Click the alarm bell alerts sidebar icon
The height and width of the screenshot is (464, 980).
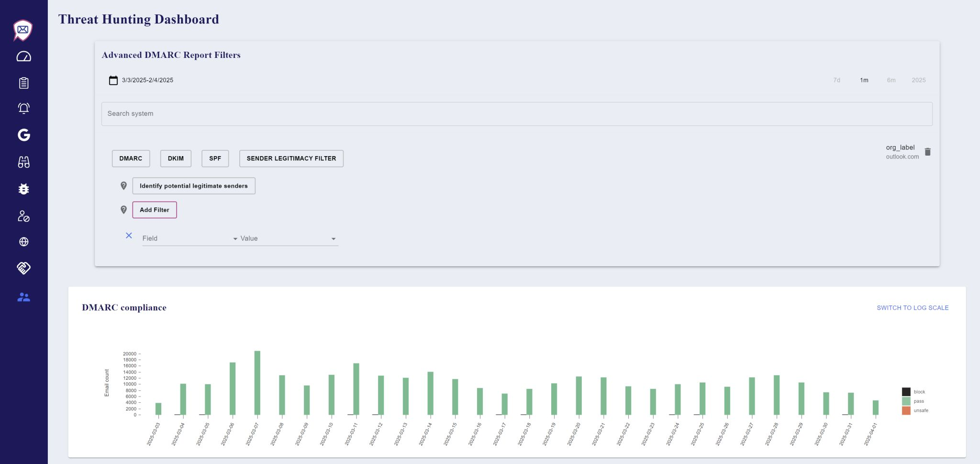23,108
